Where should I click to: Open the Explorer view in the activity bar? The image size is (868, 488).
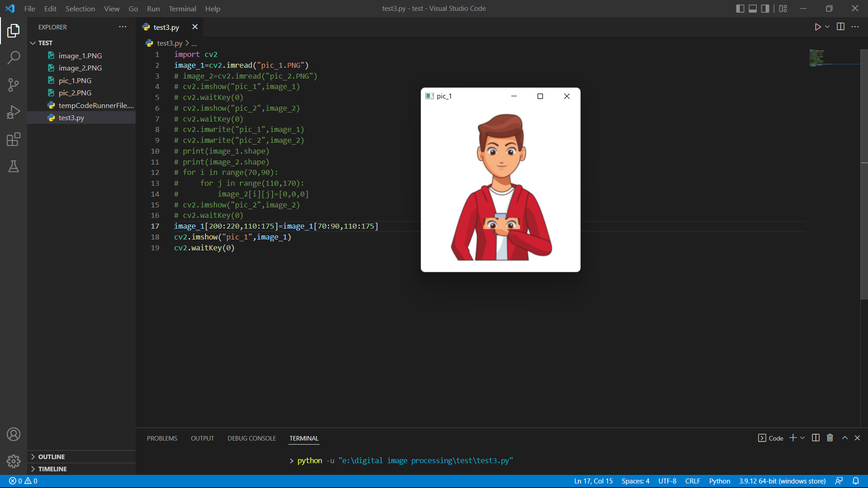(14, 31)
